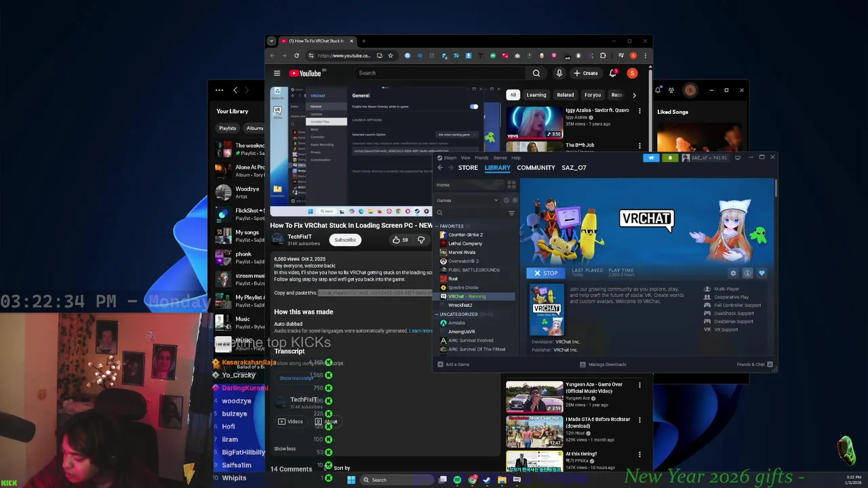Open Yungeen Ace Game Over thumbnail
Viewport: 868px width, 488px height.
pos(534,396)
